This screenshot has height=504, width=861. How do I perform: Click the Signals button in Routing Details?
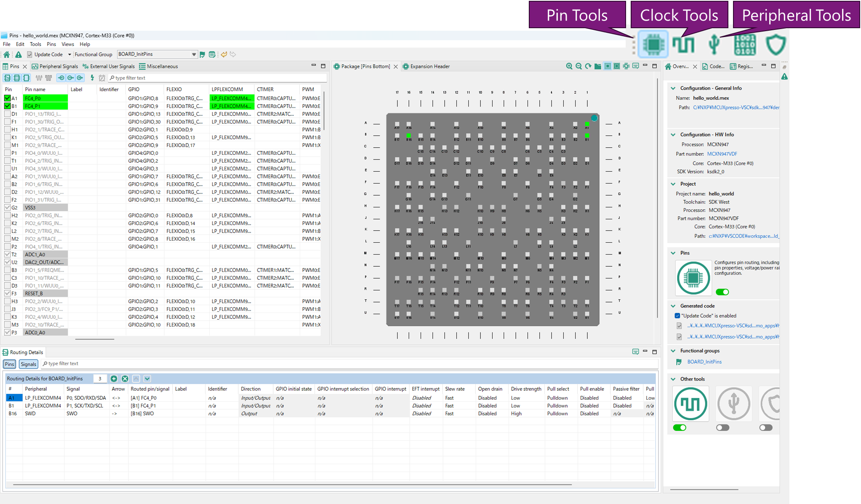click(28, 364)
